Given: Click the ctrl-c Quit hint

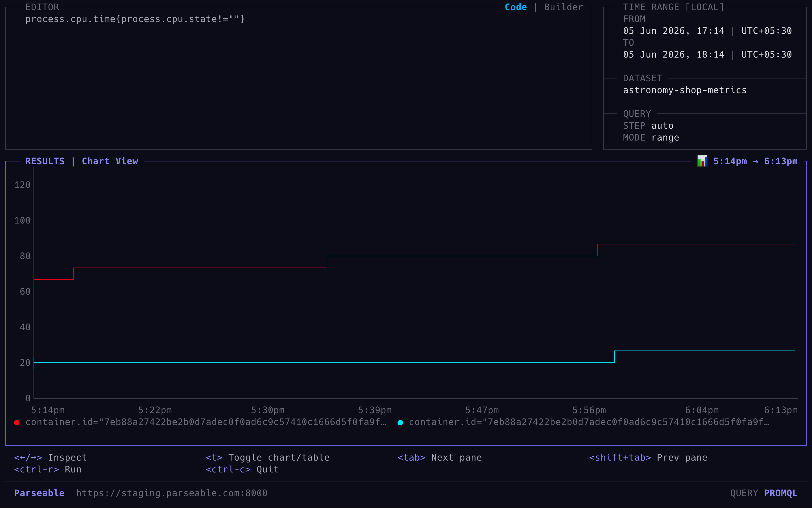Looking at the screenshot, I should (242, 469).
